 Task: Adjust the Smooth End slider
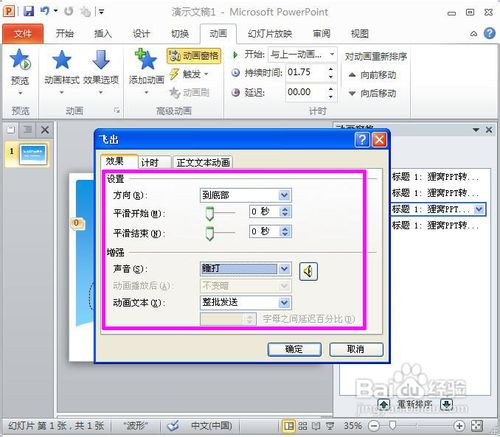coord(210,233)
